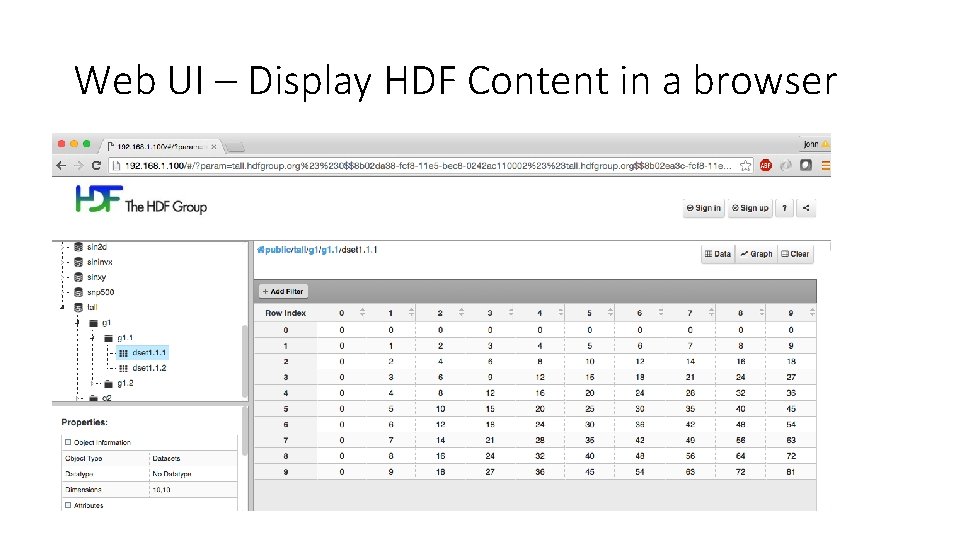Click the HDF Group logo
Screen dimensions: 960x540
[141, 200]
